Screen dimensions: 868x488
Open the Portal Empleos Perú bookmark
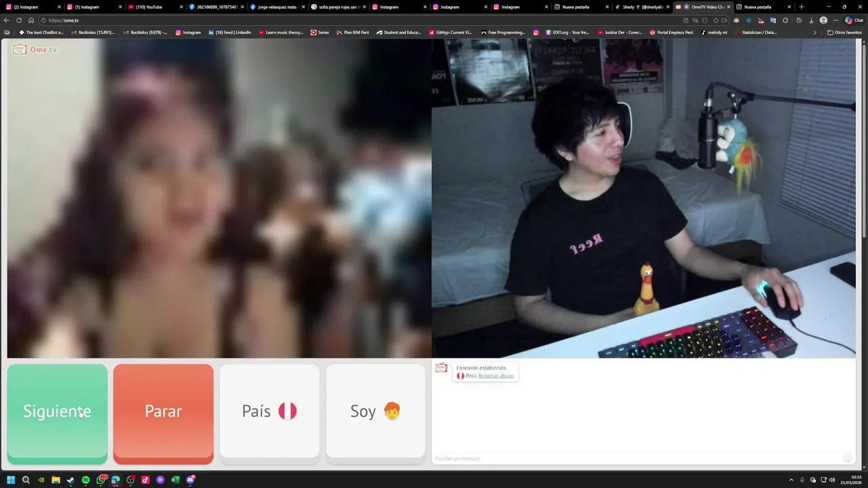coord(671,33)
